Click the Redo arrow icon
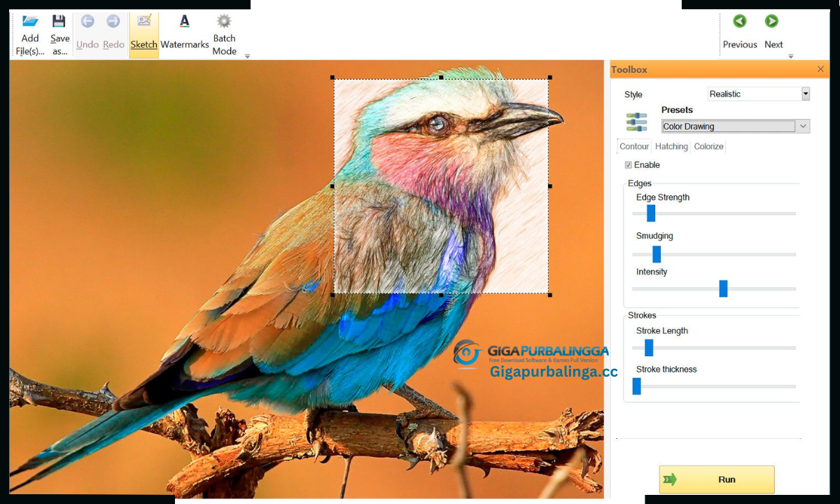This screenshot has height=504, width=840. [x=113, y=21]
